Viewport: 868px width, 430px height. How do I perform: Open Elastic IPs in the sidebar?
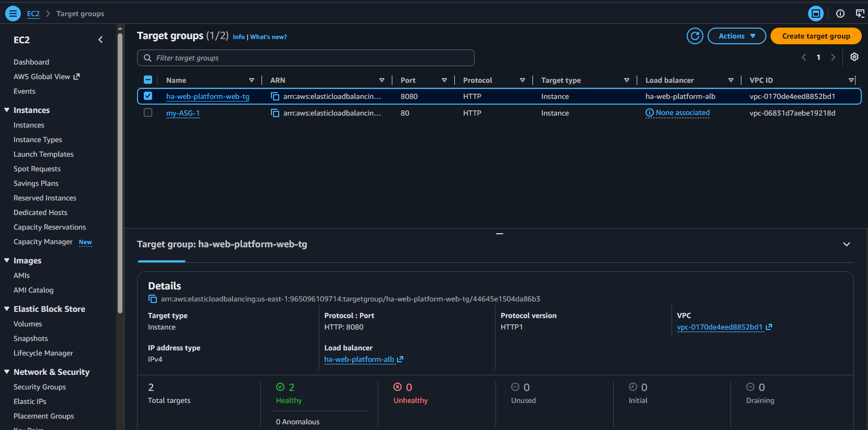click(30, 401)
